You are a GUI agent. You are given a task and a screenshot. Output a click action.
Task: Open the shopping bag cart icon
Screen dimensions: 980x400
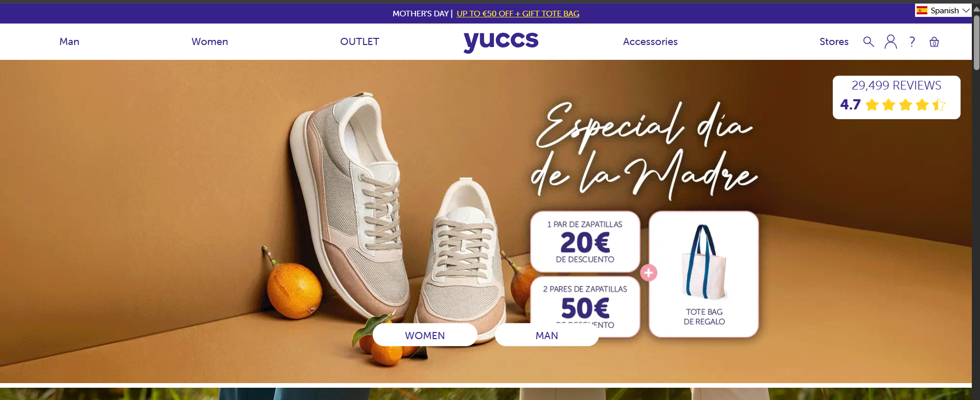[934, 42]
